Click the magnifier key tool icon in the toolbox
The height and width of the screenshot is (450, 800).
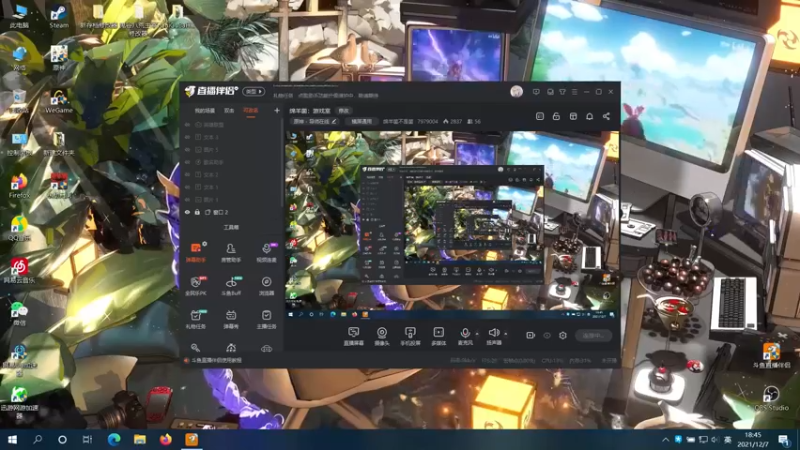point(195,348)
